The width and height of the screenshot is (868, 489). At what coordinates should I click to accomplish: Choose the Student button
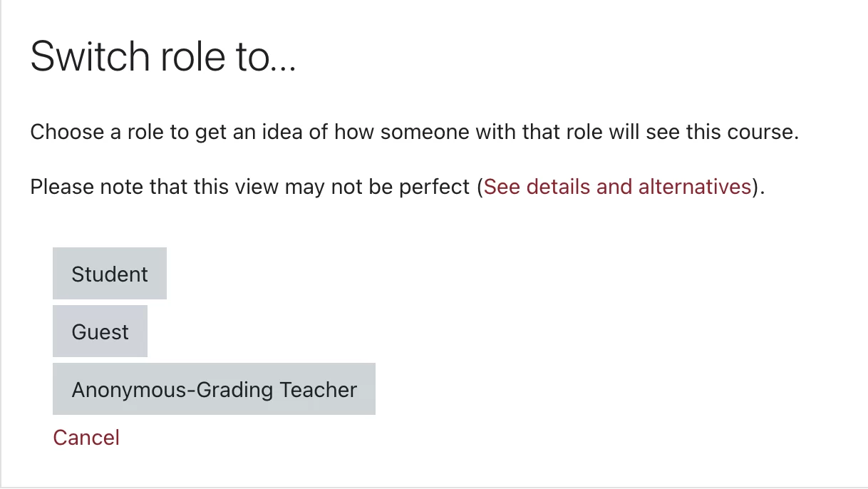(x=109, y=274)
